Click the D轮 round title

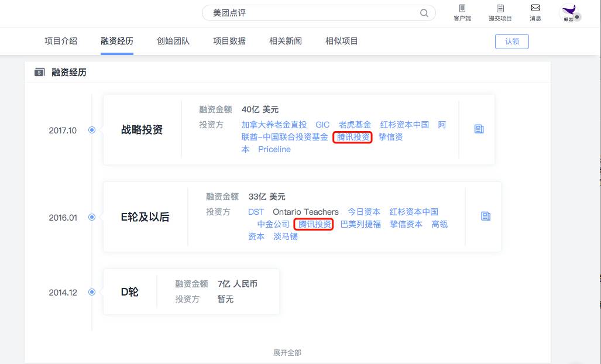click(x=129, y=292)
